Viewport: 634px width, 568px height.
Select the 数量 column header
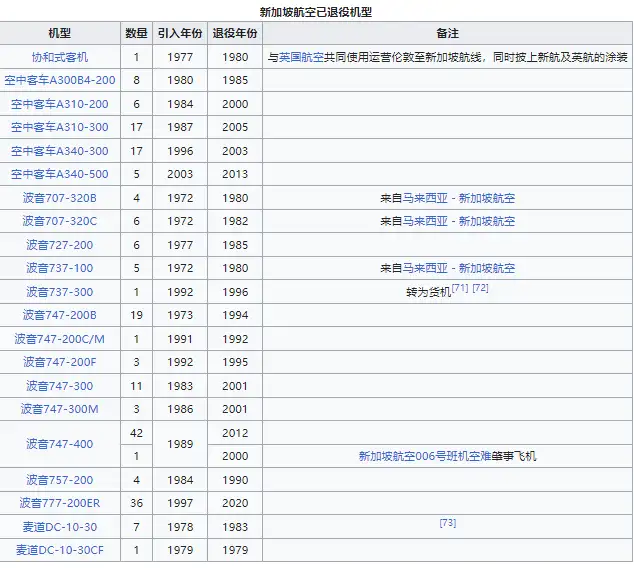(x=136, y=33)
